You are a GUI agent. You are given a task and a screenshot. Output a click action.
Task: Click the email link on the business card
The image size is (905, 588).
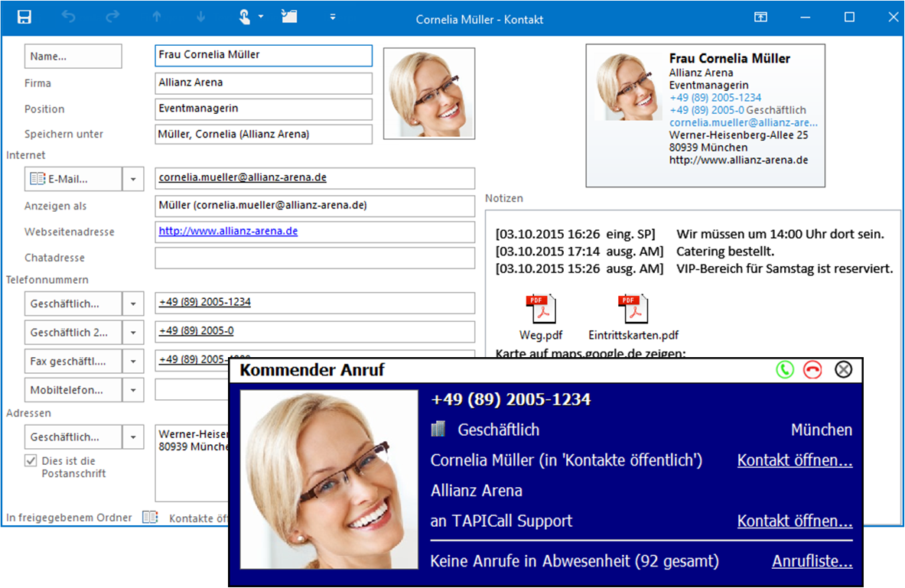pyautogui.click(x=744, y=122)
